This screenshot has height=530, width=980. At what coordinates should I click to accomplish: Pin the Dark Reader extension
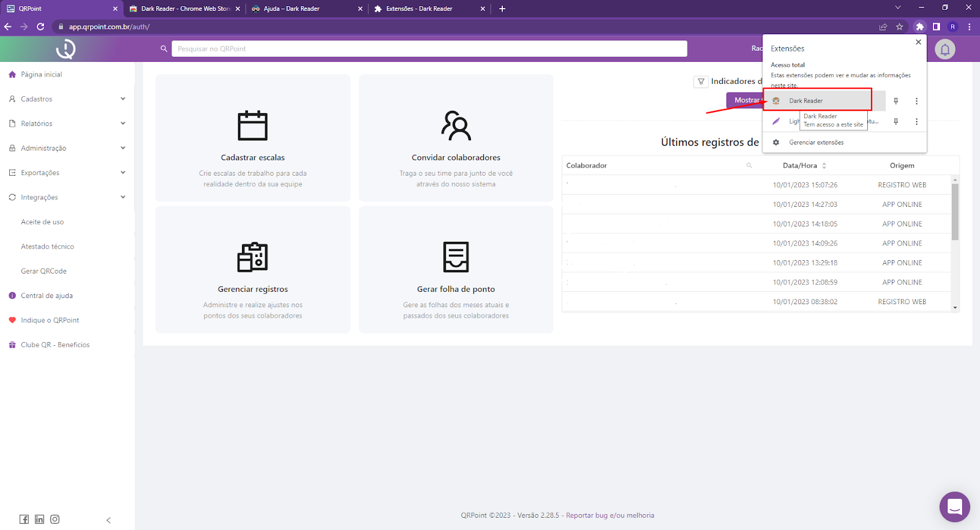tap(895, 101)
